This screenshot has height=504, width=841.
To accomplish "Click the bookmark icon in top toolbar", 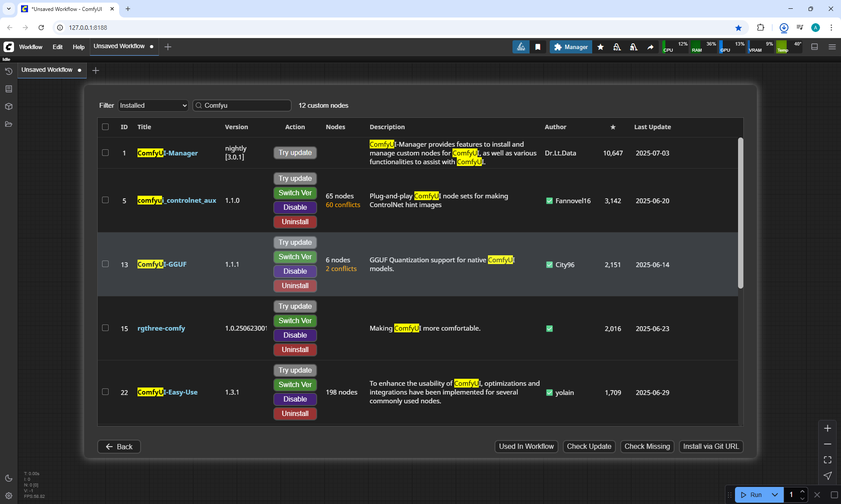I will (x=538, y=47).
